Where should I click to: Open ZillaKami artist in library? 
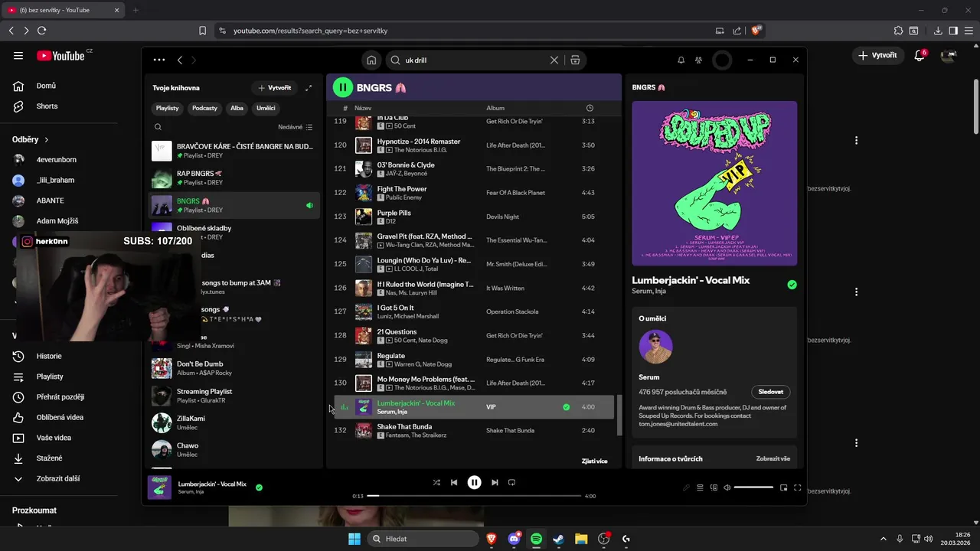pyautogui.click(x=234, y=422)
